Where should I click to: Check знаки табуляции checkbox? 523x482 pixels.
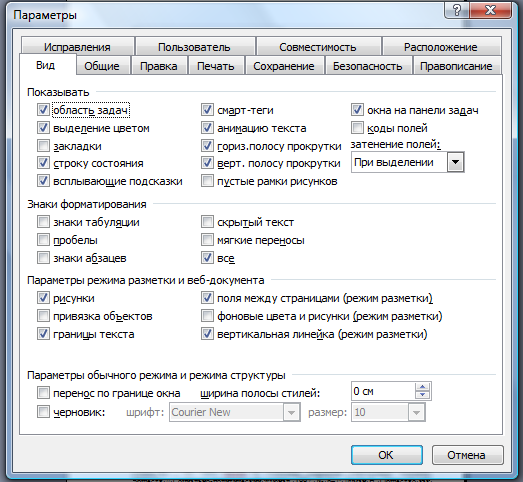click(43, 222)
